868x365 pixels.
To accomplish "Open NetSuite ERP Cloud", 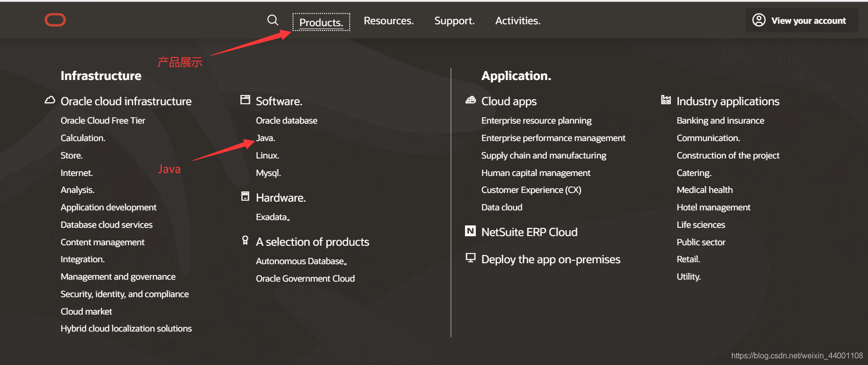I will pos(529,232).
